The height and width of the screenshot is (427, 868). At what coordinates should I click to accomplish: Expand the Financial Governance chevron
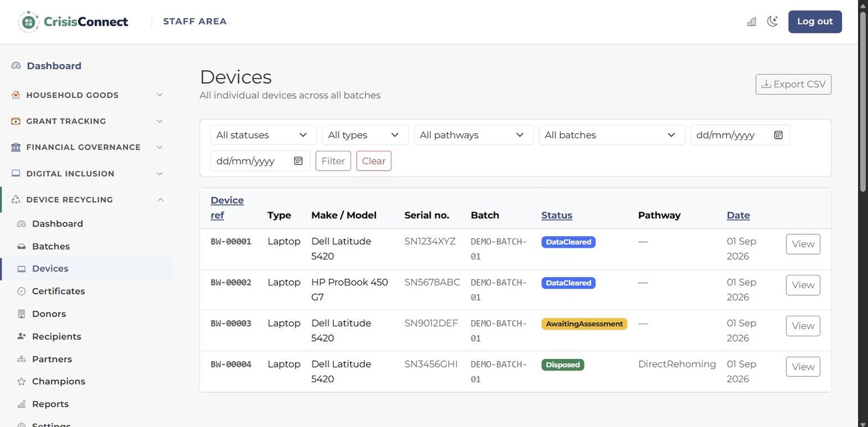[160, 147]
